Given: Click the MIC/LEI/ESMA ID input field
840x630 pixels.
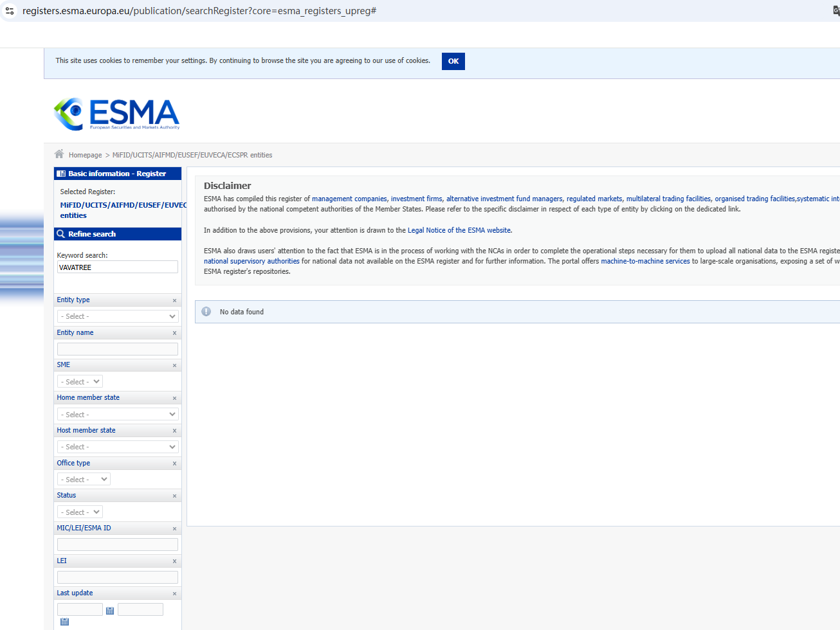Looking at the screenshot, I should (117, 544).
